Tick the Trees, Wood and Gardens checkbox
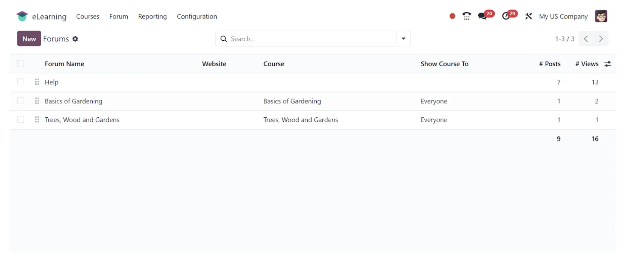 (21, 120)
